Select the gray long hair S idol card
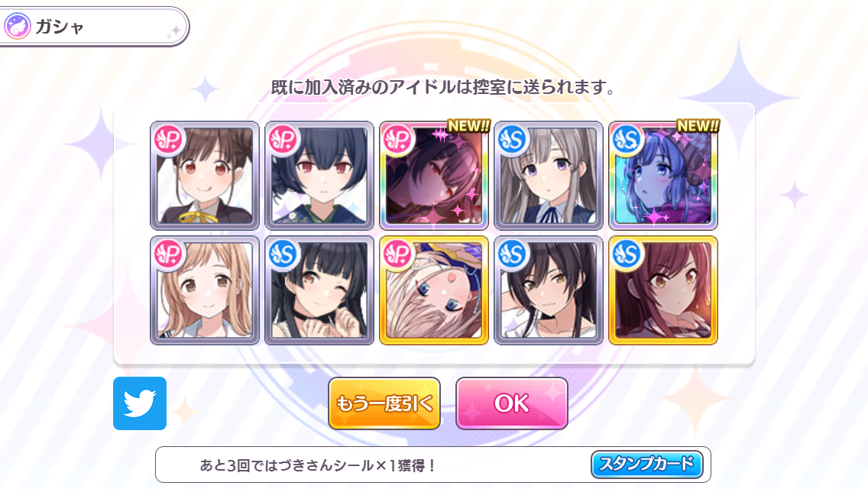Image resolution: width=868 pixels, height=489 pixels. tap(549, 176)
